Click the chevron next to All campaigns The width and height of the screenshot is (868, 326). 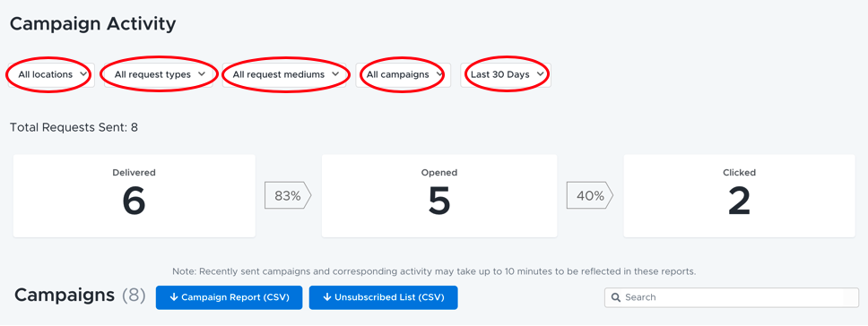(x=439, y=74)
